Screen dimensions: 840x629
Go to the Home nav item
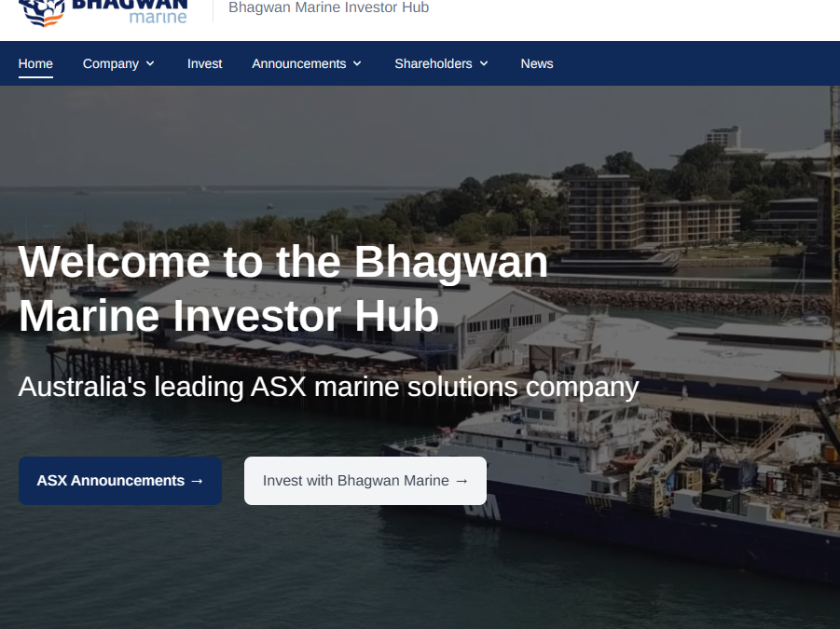[35, 63]
